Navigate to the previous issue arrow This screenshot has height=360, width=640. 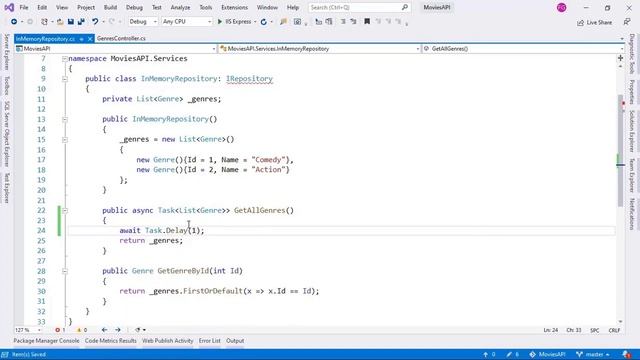[104, 330]
